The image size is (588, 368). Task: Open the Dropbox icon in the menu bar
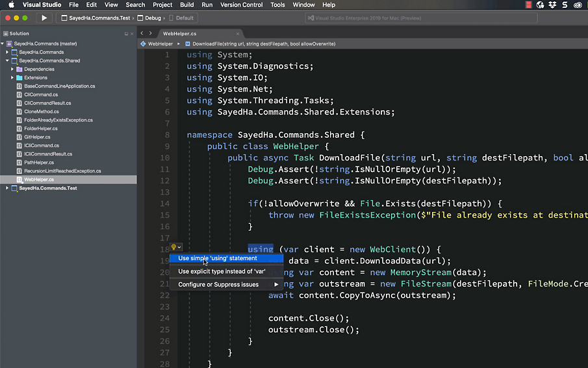(x=552, y=5)
